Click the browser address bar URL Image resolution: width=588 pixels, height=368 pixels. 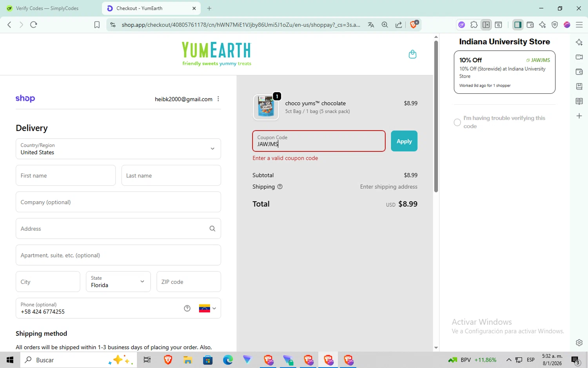[x=241, y=25]
